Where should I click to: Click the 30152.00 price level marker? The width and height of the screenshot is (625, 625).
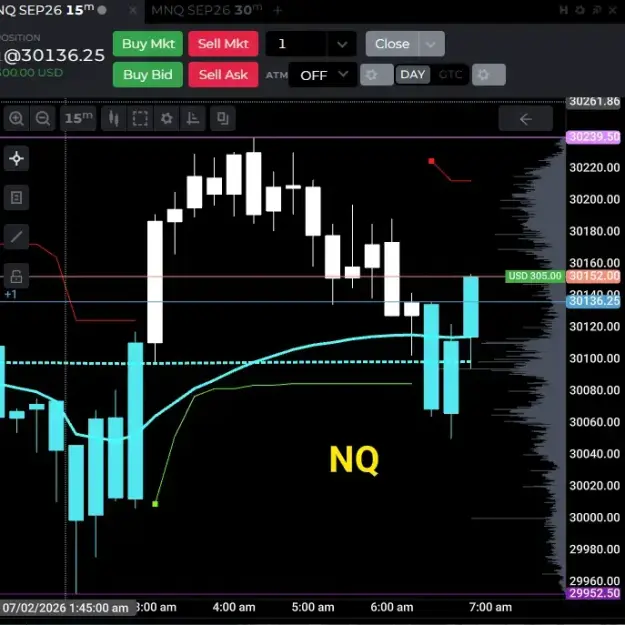click(594, 276)
